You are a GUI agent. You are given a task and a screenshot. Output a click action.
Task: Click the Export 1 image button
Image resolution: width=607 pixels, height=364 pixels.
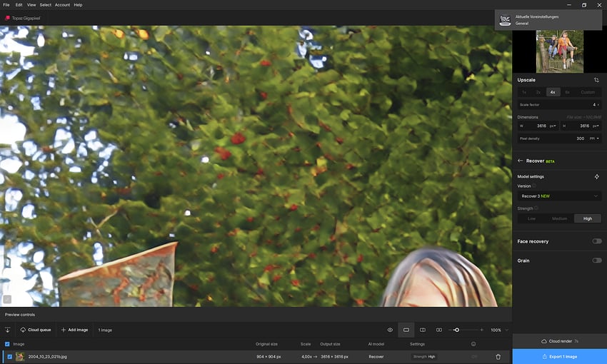tap(559, 356)
